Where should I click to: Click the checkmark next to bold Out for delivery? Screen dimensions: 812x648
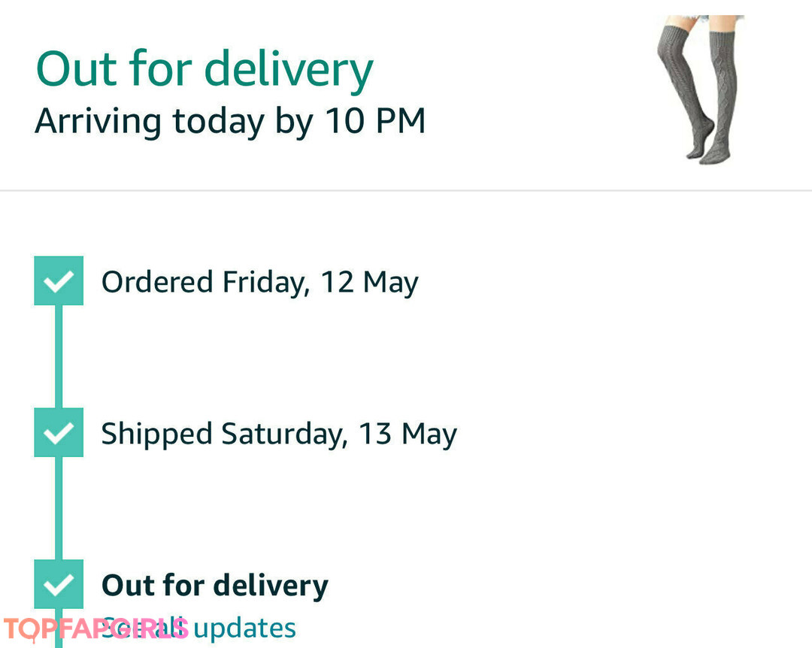click(x=59, y=584)
